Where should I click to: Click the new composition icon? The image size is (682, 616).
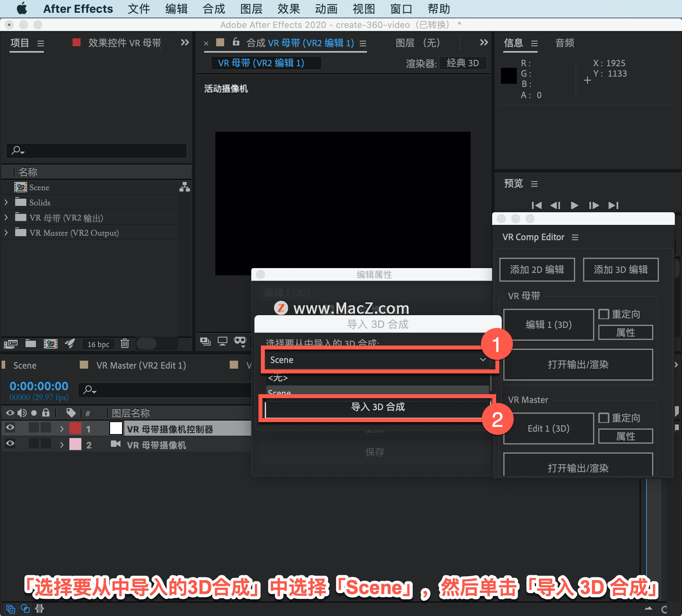[50, 344]
